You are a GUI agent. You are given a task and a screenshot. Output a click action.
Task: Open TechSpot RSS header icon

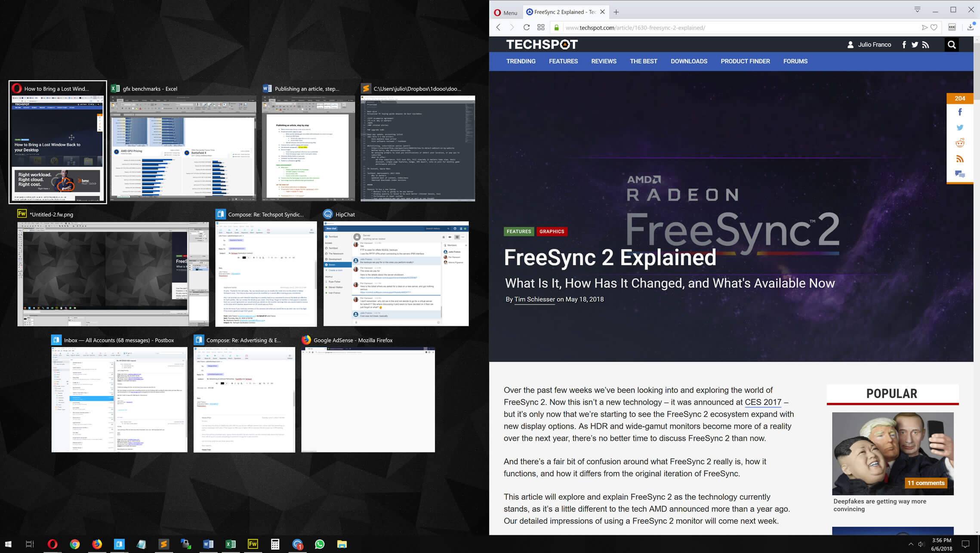926,45
